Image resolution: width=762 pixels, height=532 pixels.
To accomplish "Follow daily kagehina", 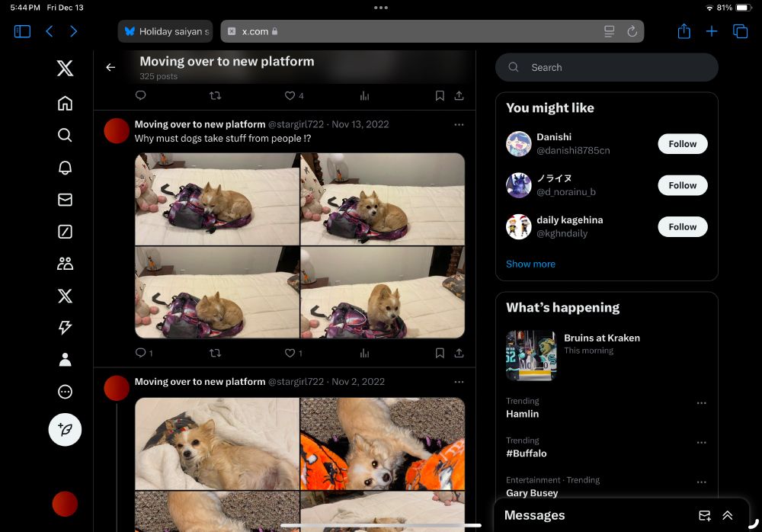I will 682,226.
